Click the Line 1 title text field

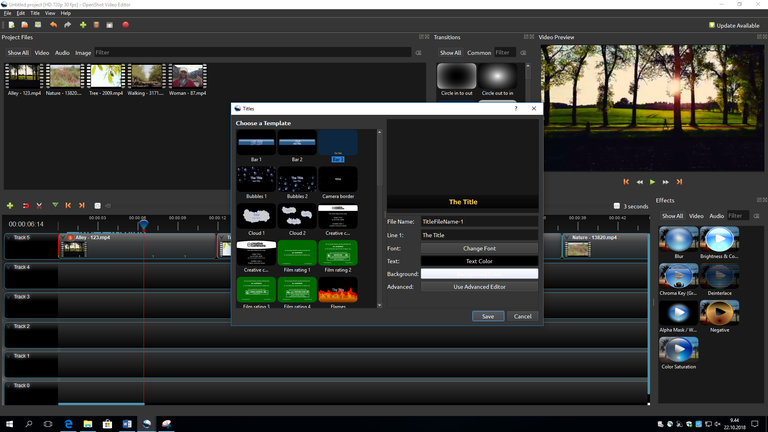[479, 235]
